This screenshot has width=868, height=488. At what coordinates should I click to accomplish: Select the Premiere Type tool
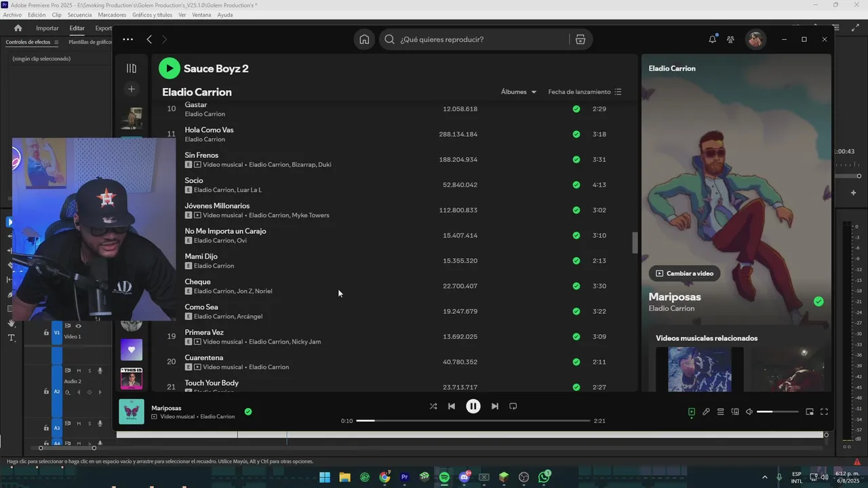point(12,338)
